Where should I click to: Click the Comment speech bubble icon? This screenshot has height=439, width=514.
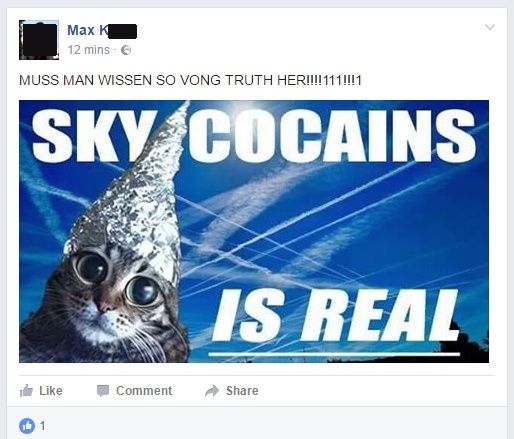pos(103,391)
